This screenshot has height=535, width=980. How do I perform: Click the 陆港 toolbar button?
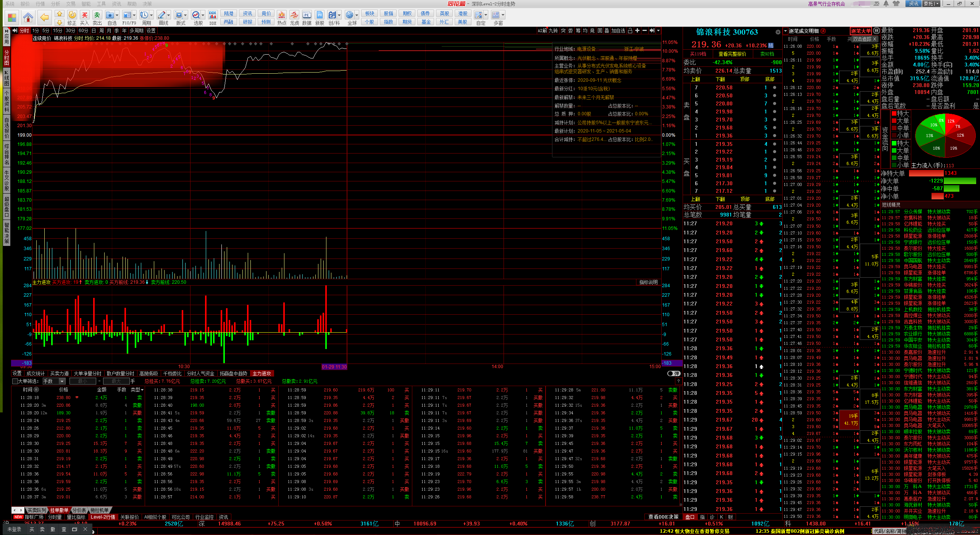(229, 13)
